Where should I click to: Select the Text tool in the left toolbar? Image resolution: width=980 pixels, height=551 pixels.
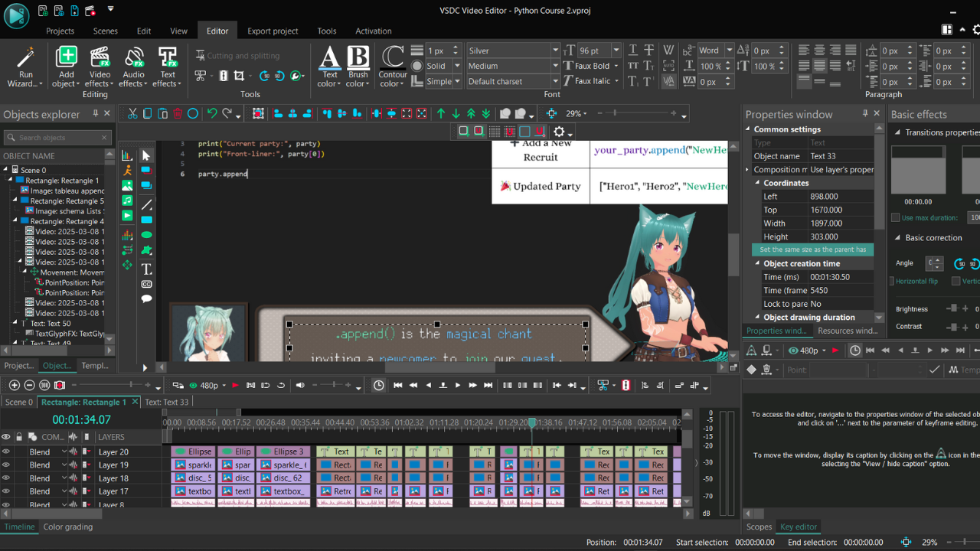coord(146,269)
